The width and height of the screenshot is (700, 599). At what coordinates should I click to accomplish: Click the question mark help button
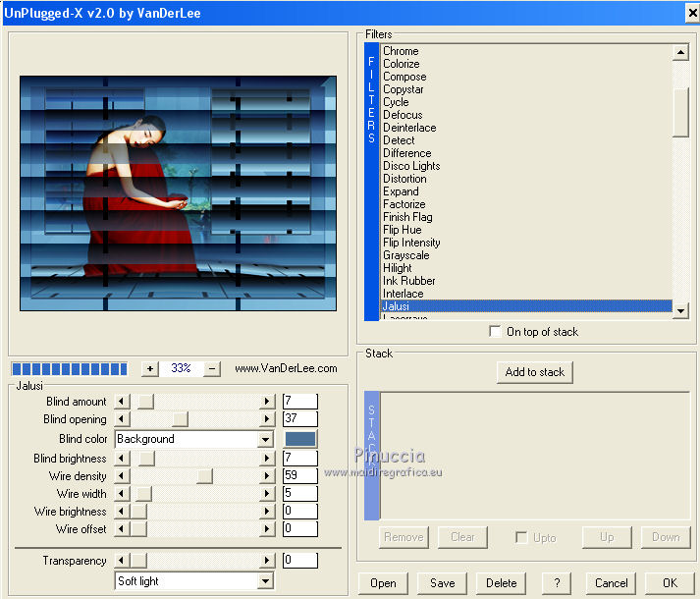point(557,583)
